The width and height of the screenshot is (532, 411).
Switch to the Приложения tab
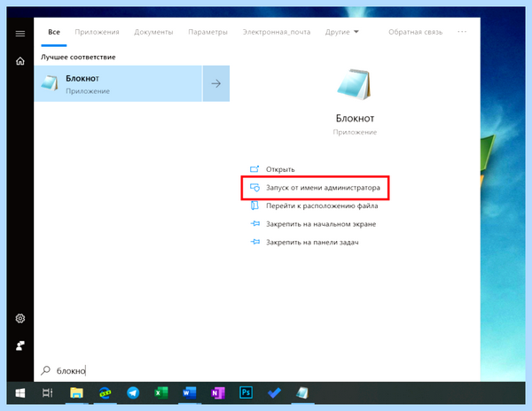(x=97, y=32)
